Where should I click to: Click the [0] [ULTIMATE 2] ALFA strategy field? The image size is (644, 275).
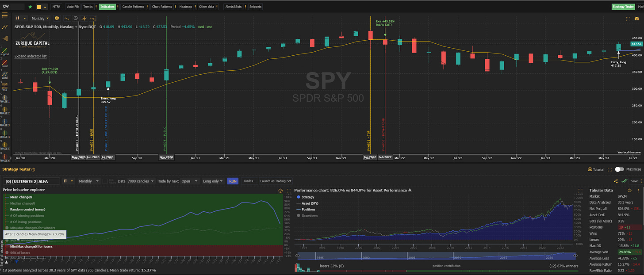(31, 181)
